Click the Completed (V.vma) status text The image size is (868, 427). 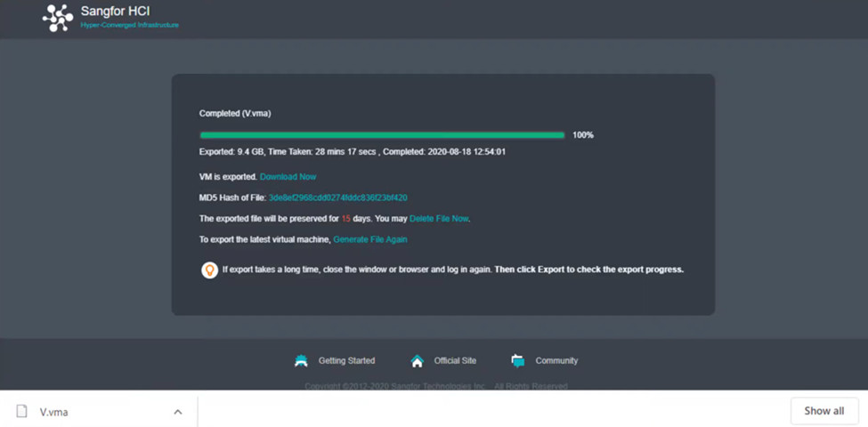click(235, 113)
